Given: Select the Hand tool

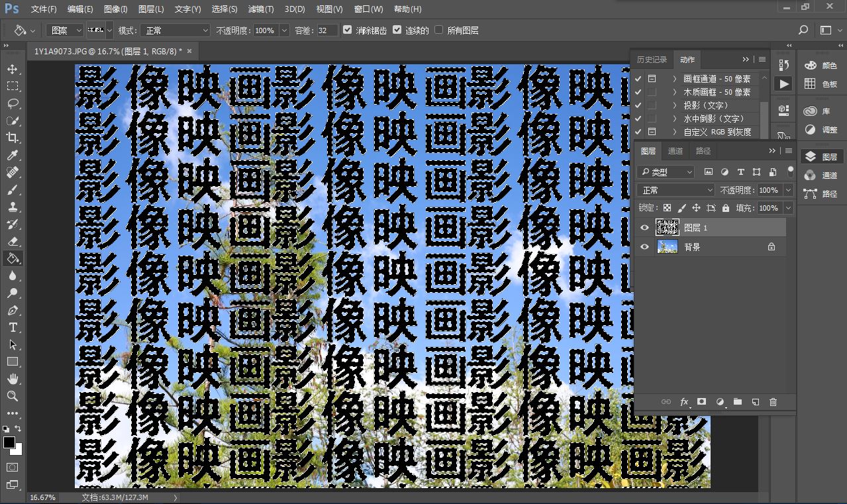Looking at the screenshot, I should (13, 379).
